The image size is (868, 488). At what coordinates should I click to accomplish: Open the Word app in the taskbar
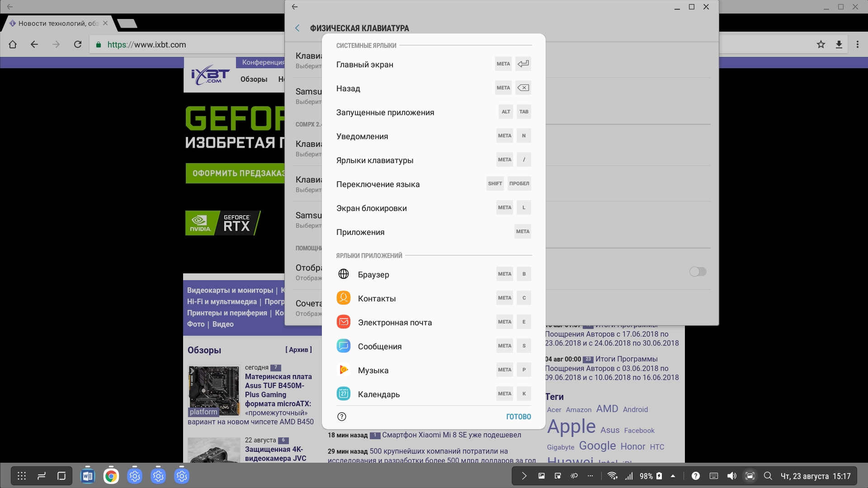click(88, 476)
